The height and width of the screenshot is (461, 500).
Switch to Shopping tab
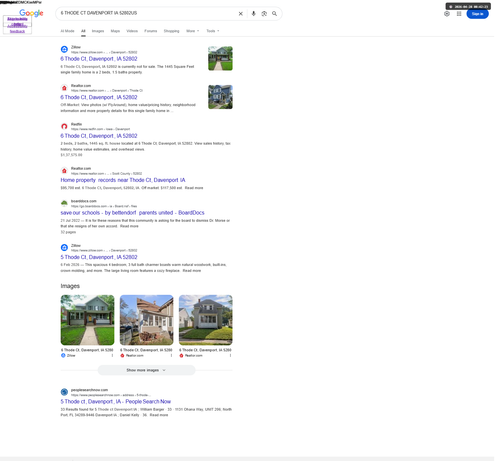pos(171,31)
